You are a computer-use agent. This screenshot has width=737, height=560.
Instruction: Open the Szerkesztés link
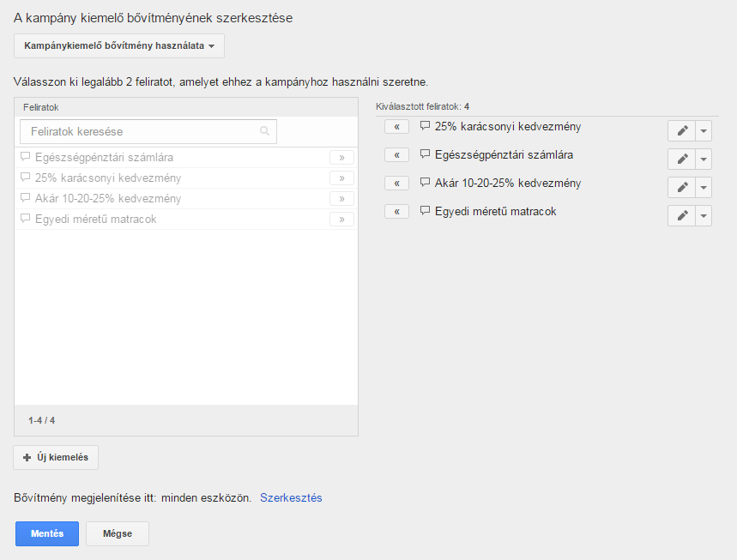(291, 497)
